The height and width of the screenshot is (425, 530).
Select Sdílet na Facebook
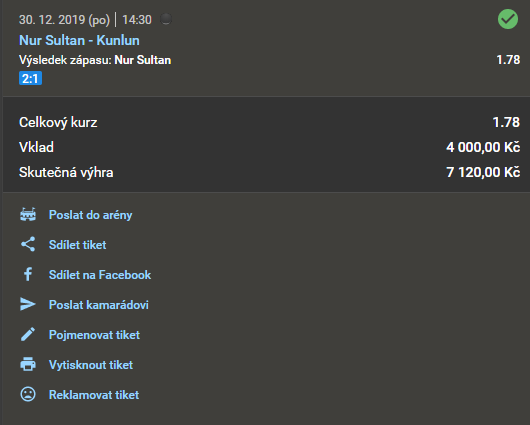point(100,275)
